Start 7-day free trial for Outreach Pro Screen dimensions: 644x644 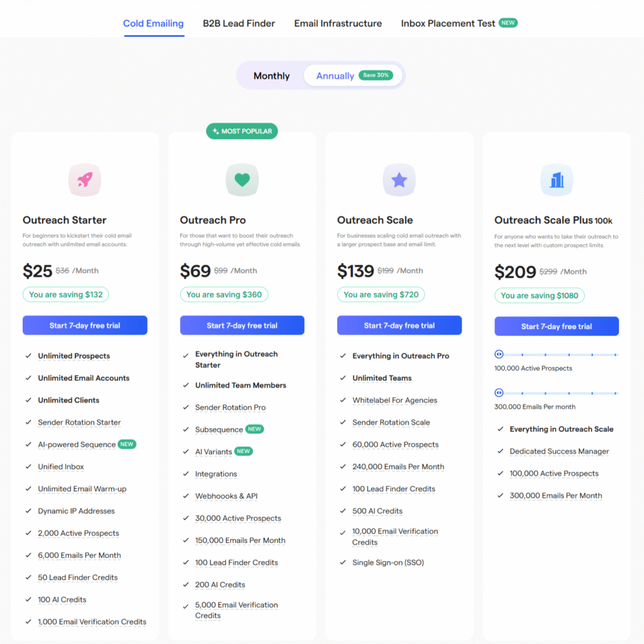(241, 325)
